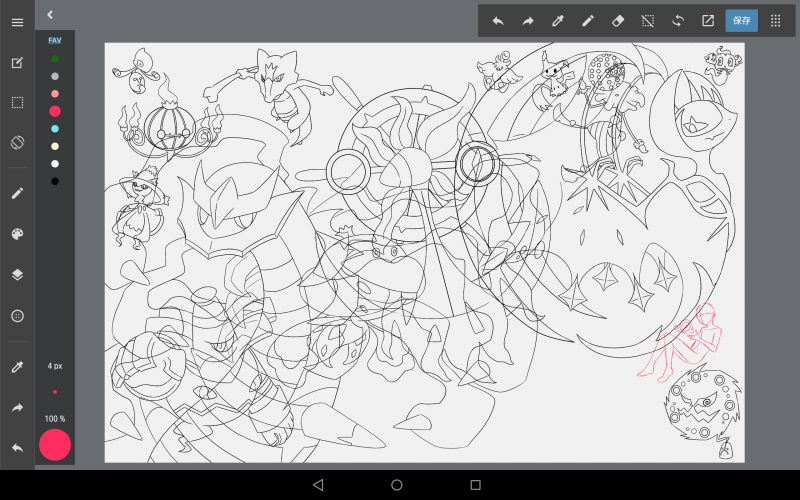This screenshot has width=800, height=500.
Task: Tap the edit canvas icon in left sidebar
Action: point(17,63)
